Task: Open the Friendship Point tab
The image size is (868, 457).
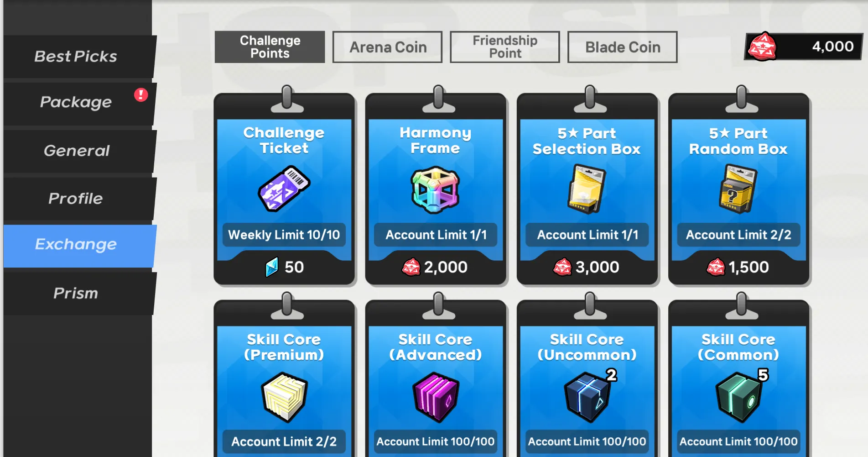Action: pos(505,47)
